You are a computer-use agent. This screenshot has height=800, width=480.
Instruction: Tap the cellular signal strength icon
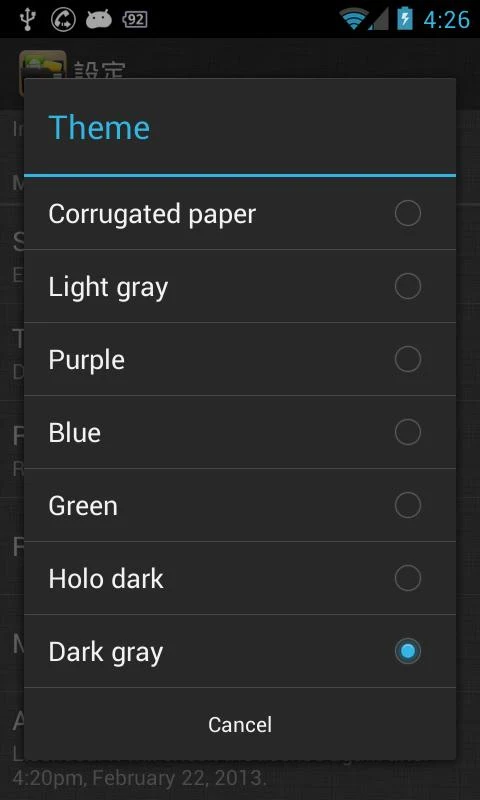(378, 20)
